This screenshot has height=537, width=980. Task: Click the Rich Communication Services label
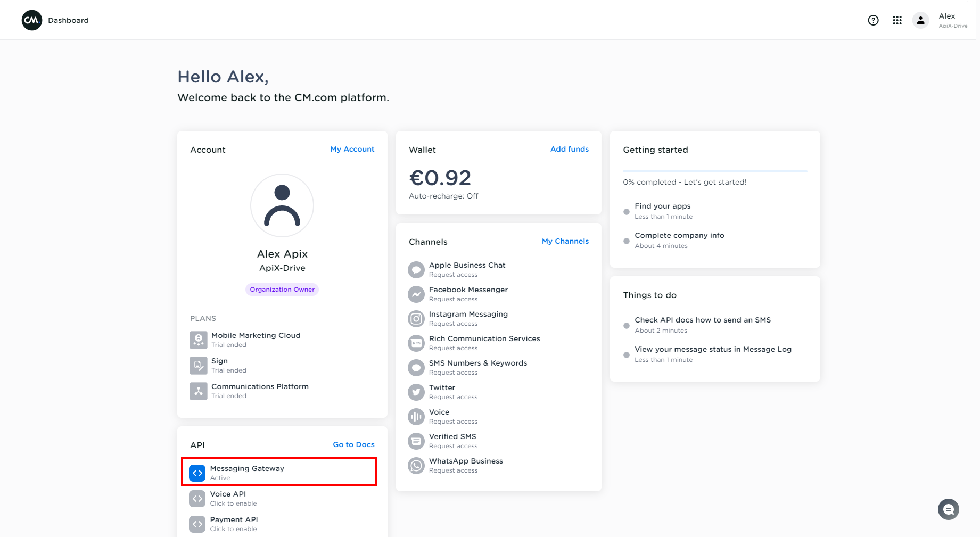coord(484,338)
